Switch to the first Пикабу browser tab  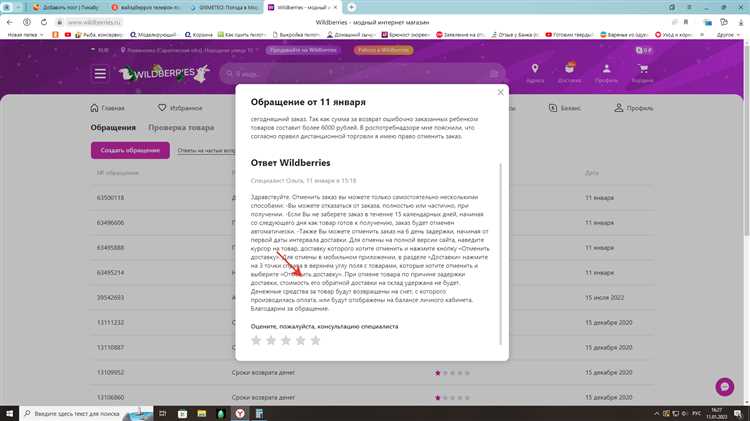click(x=66, y=8)
